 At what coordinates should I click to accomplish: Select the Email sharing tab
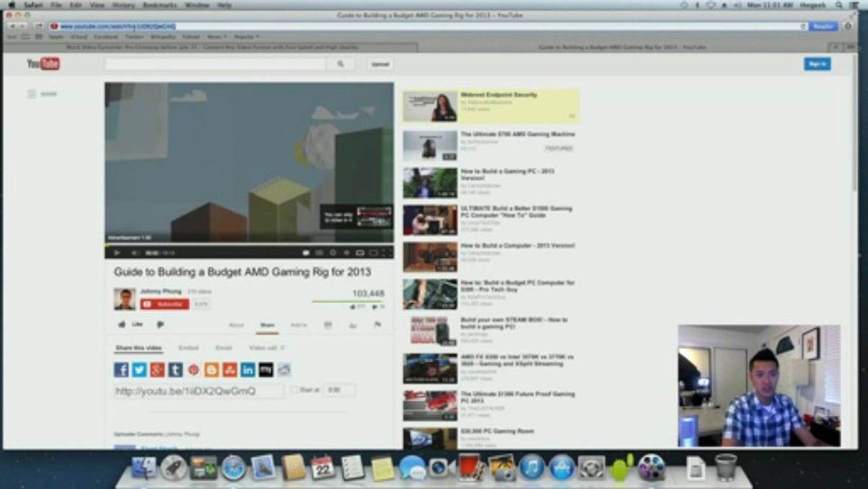(x=224, y=348)
